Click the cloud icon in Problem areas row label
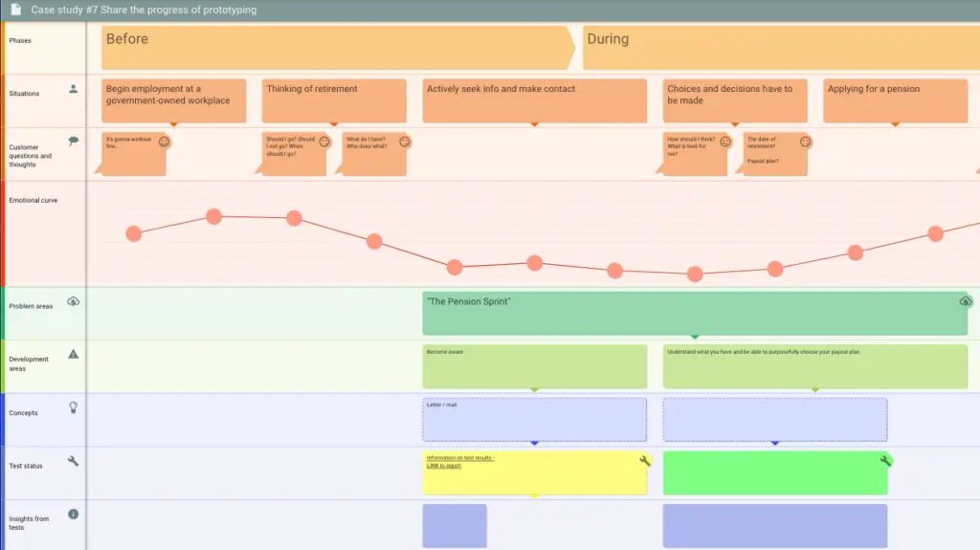 point(73,301)
